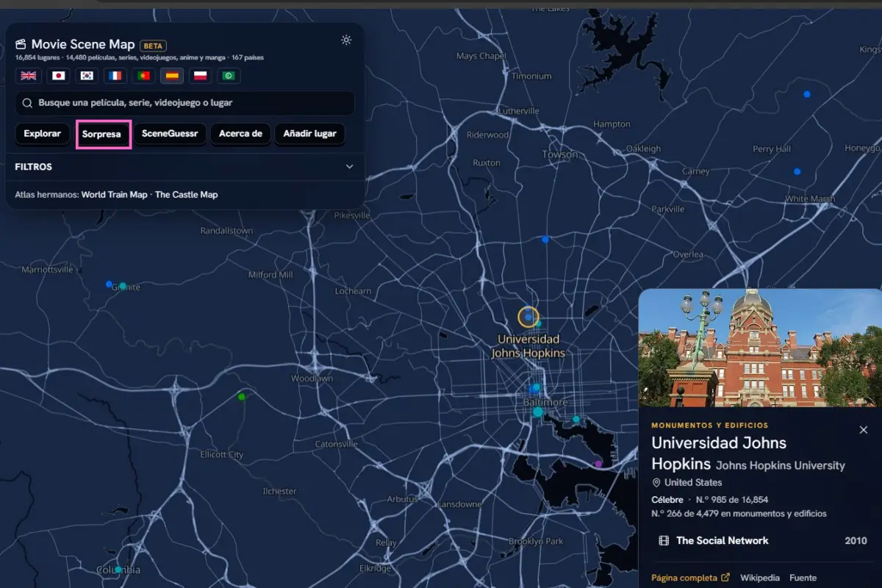
Task: Select the teal marker beside the Columbia label
Action: click(118, 570)
